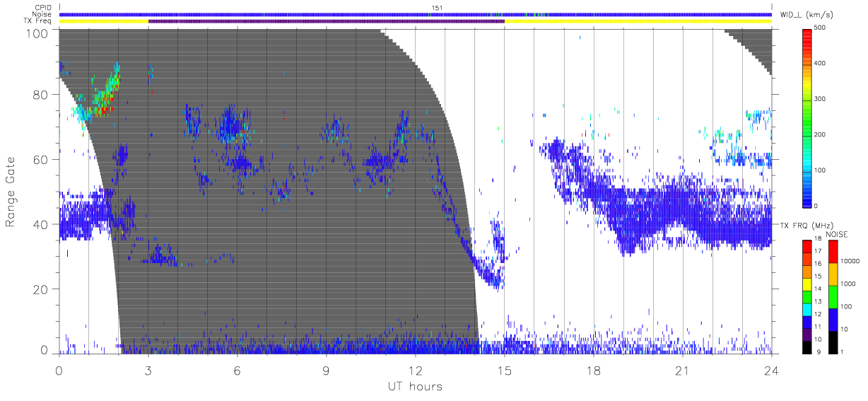Image resolution: width=868 pixels, height=401 pixels.
Task: Click the TX FRQ (MHz) colorbar
Action: (807, 296)
